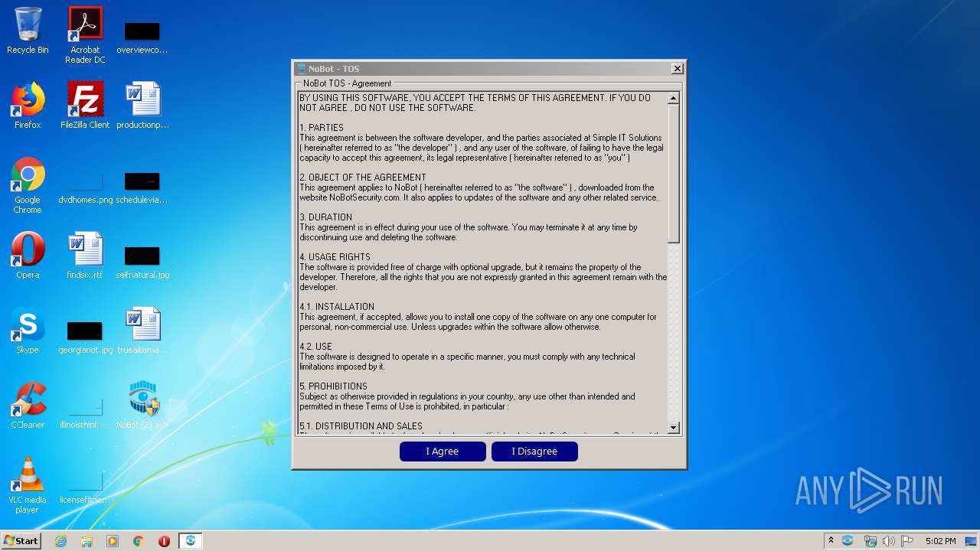Launch the Google Chrome desktop shortcut
This screenshot has width=980, height=551.
[x=28, y=185]
